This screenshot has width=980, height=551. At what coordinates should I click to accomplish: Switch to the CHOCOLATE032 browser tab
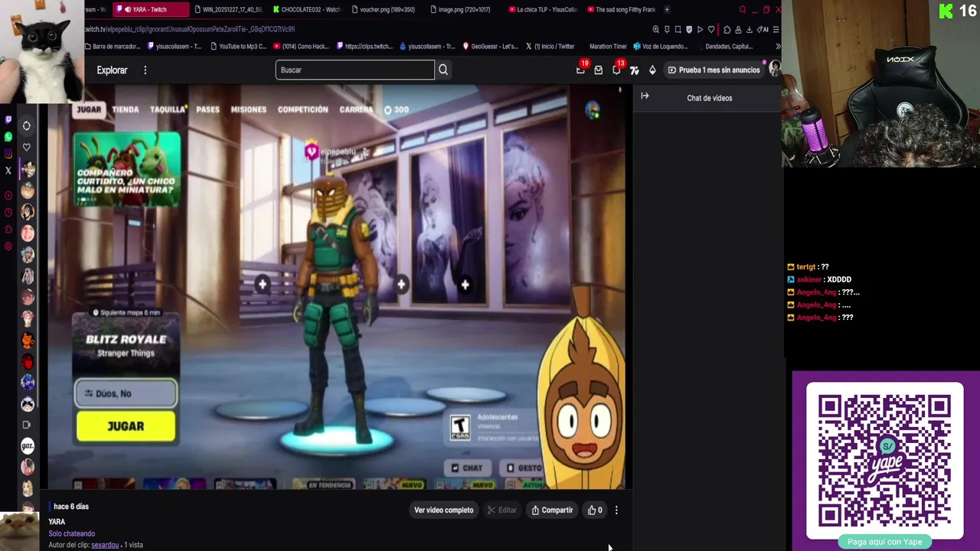[306, 9]
